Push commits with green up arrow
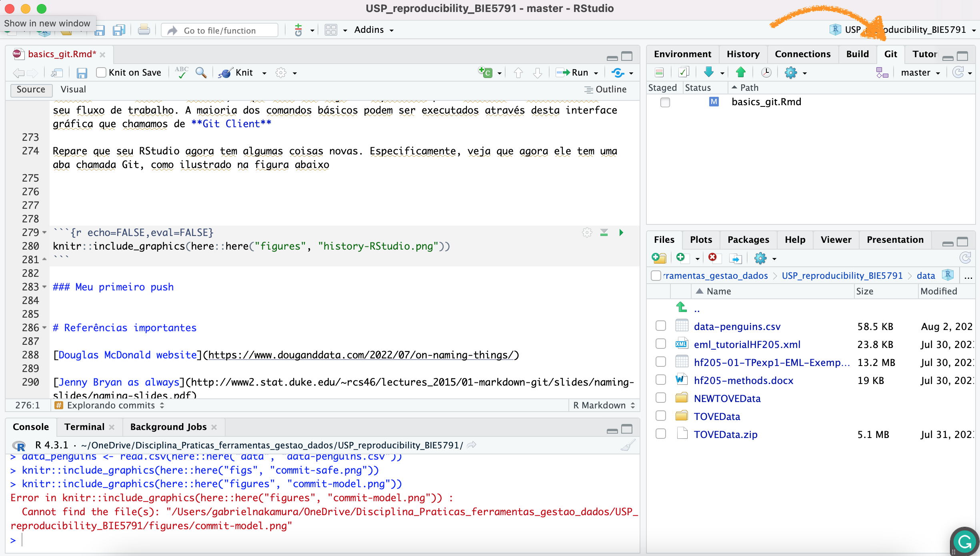The width and height of the screenshot is (980, 556). 741,72
